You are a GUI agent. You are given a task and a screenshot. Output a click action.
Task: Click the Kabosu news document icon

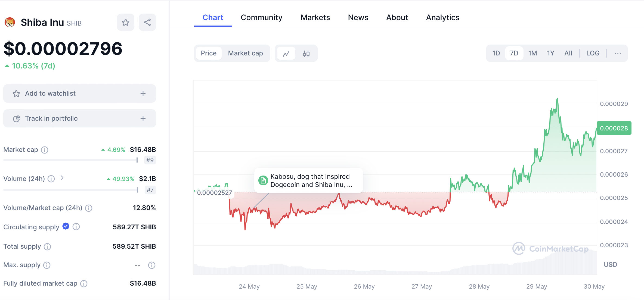pos(263,180)
